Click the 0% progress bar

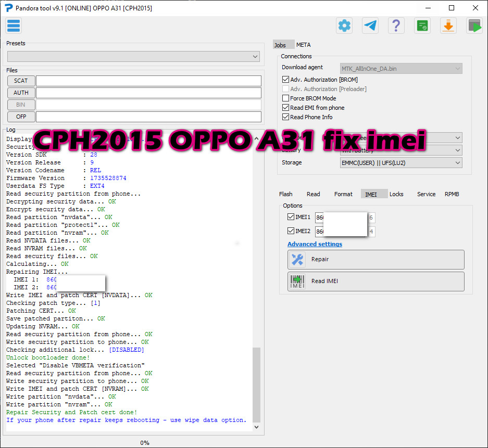144,443
